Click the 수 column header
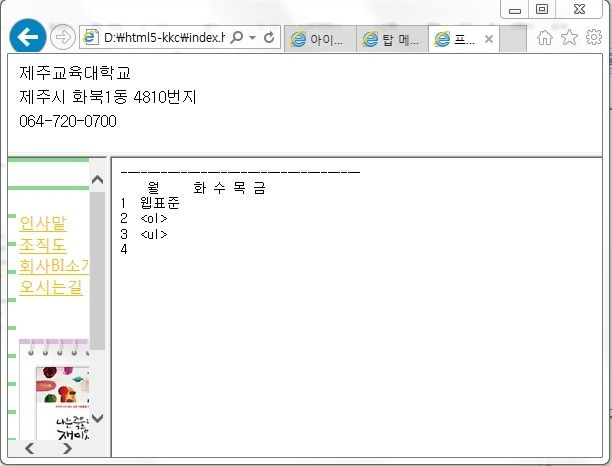The width and height of the screenshot is (612, 466). point(219,188)
